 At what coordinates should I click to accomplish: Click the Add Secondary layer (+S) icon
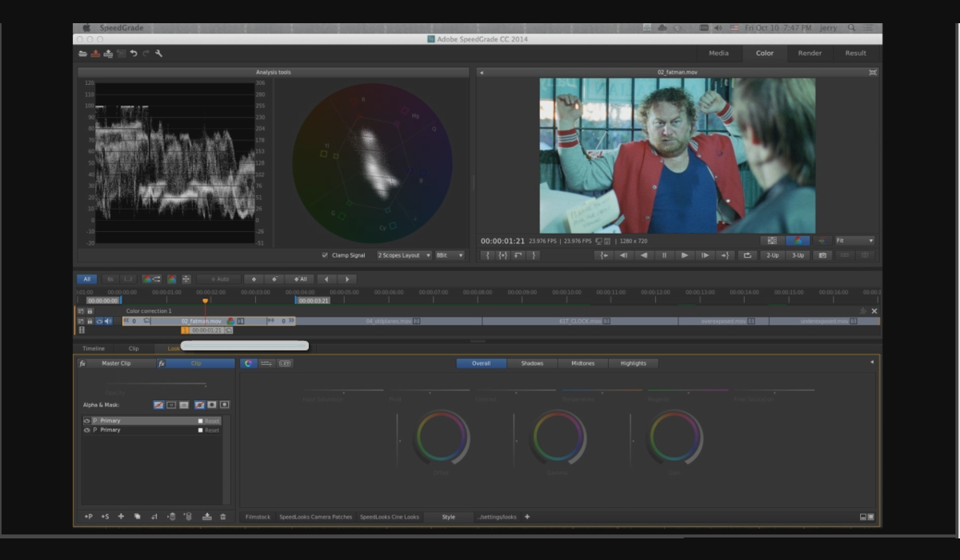tap(105, 517)
